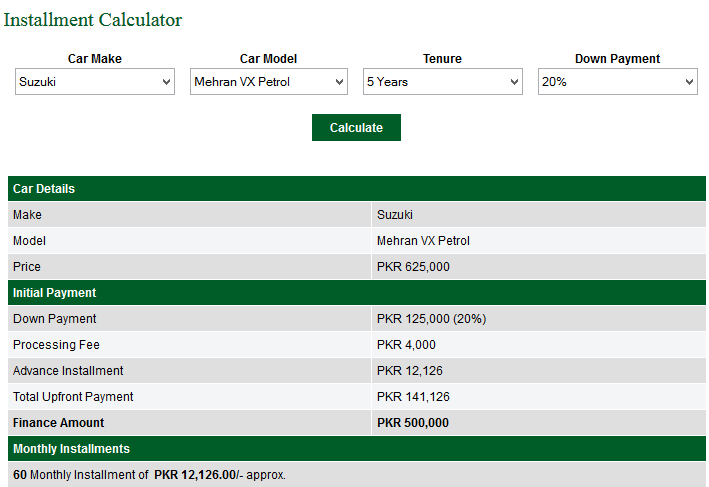Select the Installment Calculator heading
This screenshot has width=709, height=487.
(x=93, y=20)
